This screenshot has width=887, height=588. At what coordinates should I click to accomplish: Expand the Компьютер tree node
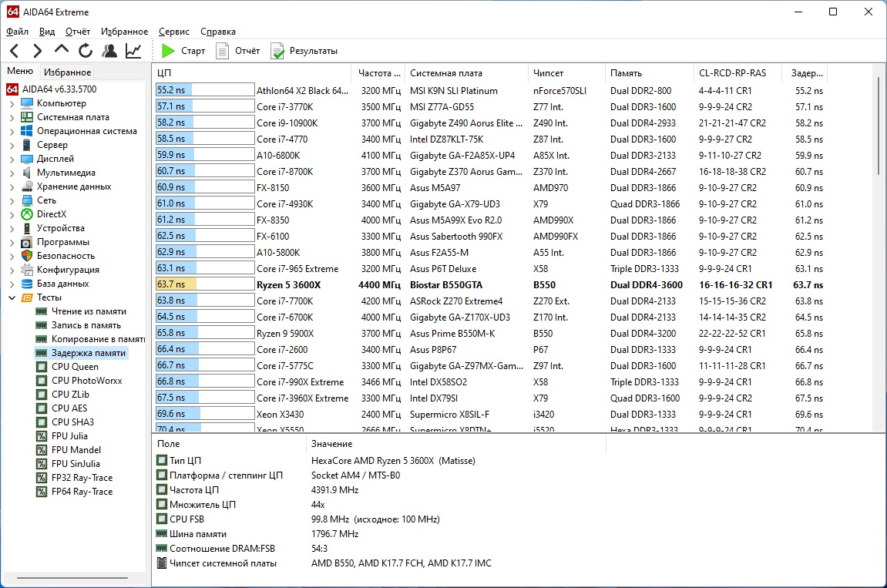(12, 103)
